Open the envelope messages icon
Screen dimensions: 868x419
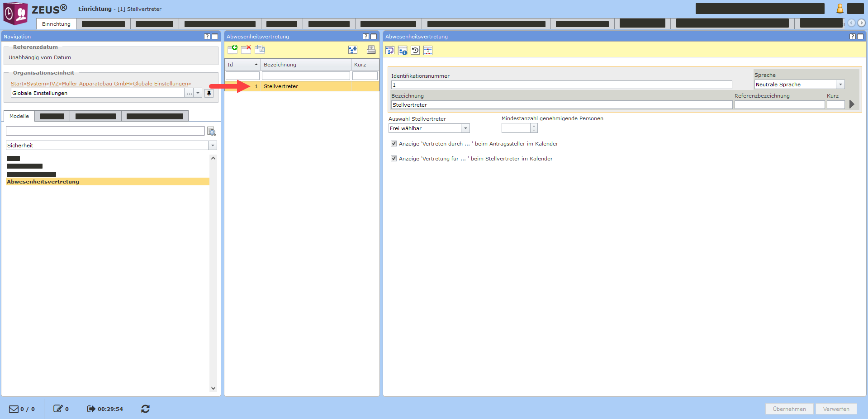(x=14, y=409)
